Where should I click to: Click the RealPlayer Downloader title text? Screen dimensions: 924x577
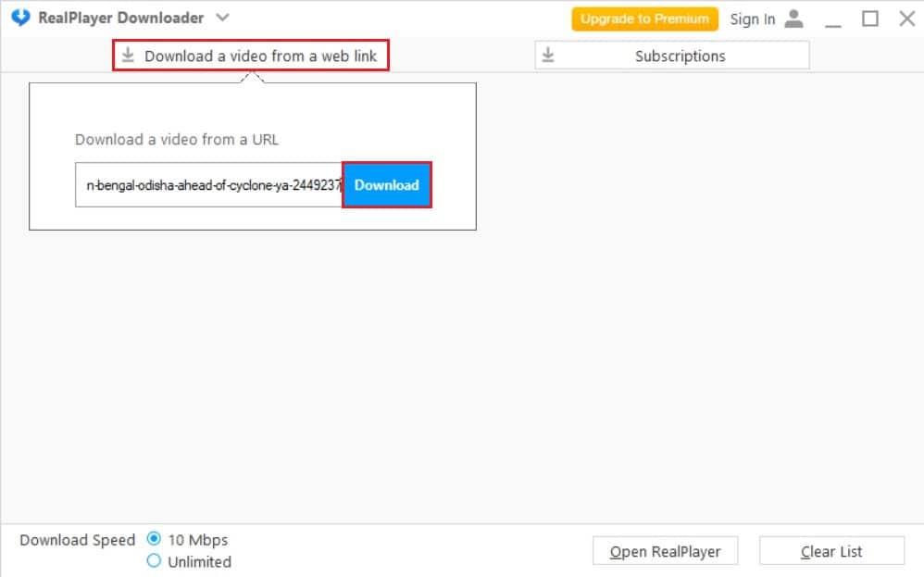[x=120, y=18]
